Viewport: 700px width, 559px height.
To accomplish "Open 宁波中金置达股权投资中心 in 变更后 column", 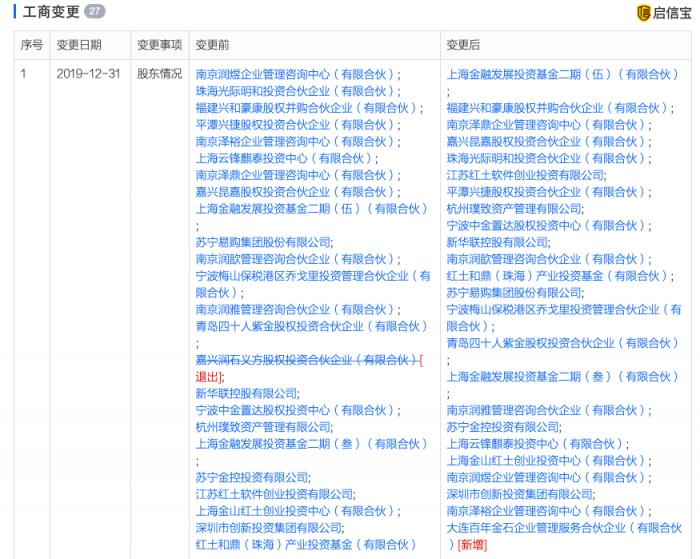I will [x=546, y=225].
